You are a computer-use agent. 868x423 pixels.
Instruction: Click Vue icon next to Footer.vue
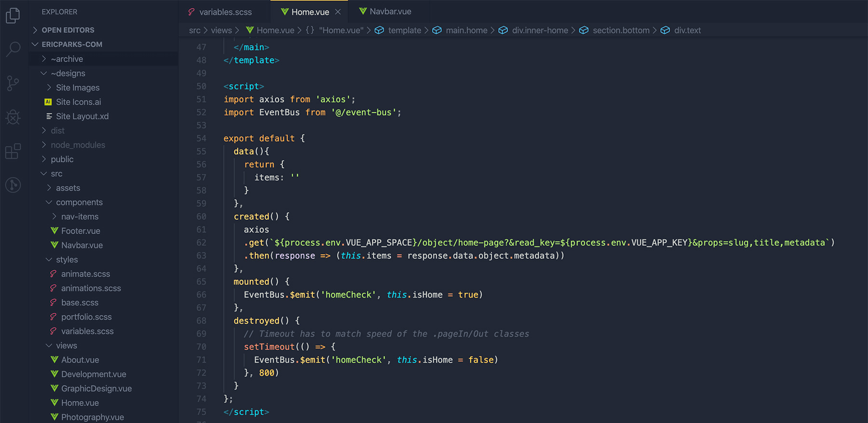tap(54, 231)
